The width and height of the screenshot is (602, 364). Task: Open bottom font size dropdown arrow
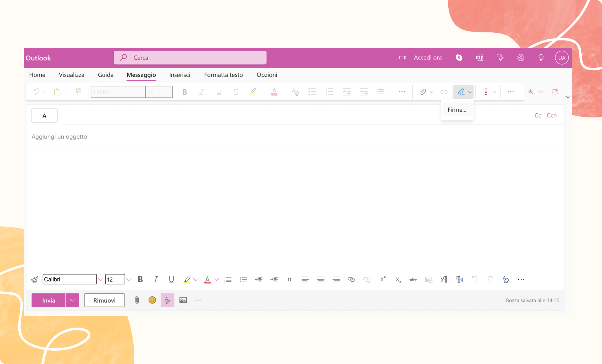(x=129, y=280)
